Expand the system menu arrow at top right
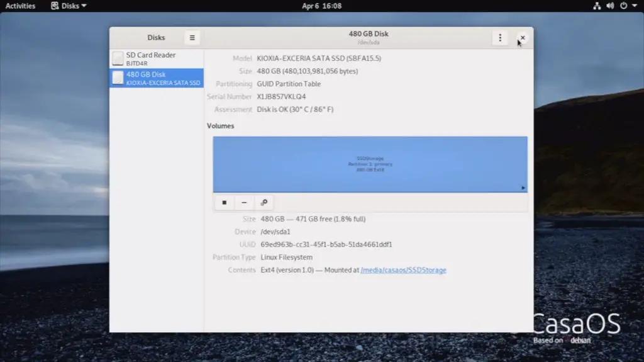The width and height of the screenshot is (644, 362). tap(633, 6)
